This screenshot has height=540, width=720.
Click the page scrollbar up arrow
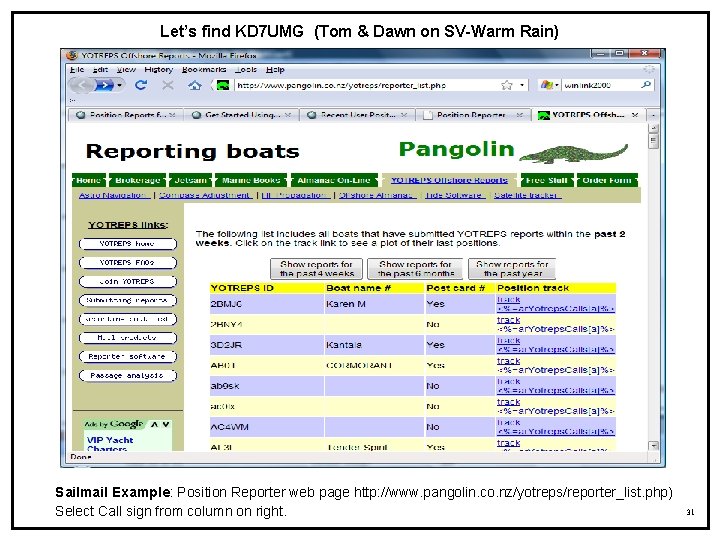point(653,128)
